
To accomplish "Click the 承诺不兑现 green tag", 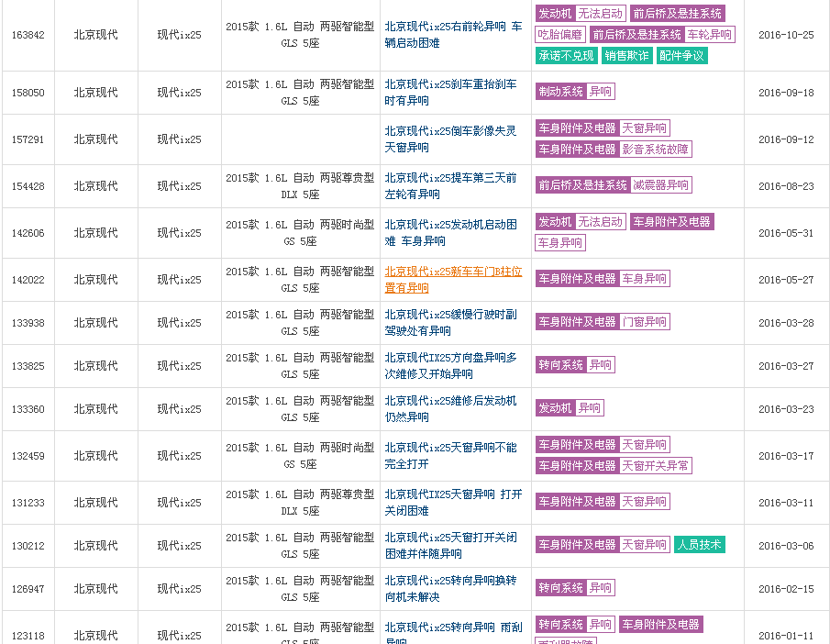I will (x=567, y=56).
